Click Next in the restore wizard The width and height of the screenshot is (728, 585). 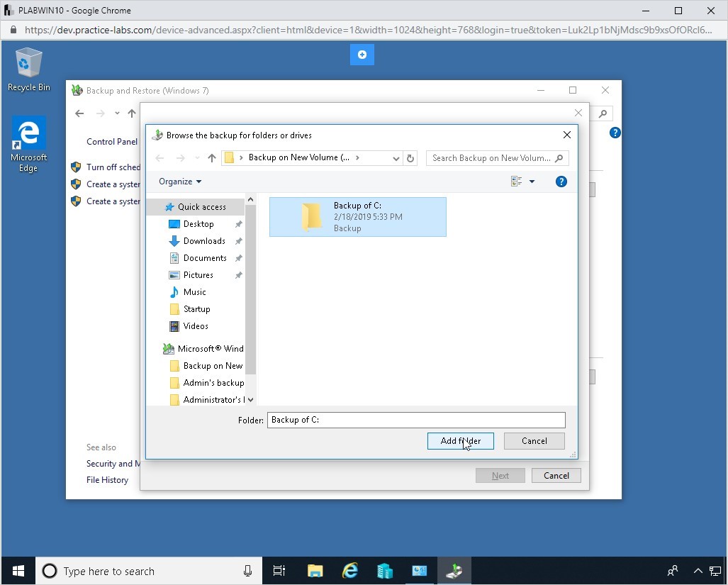point(500,475)
